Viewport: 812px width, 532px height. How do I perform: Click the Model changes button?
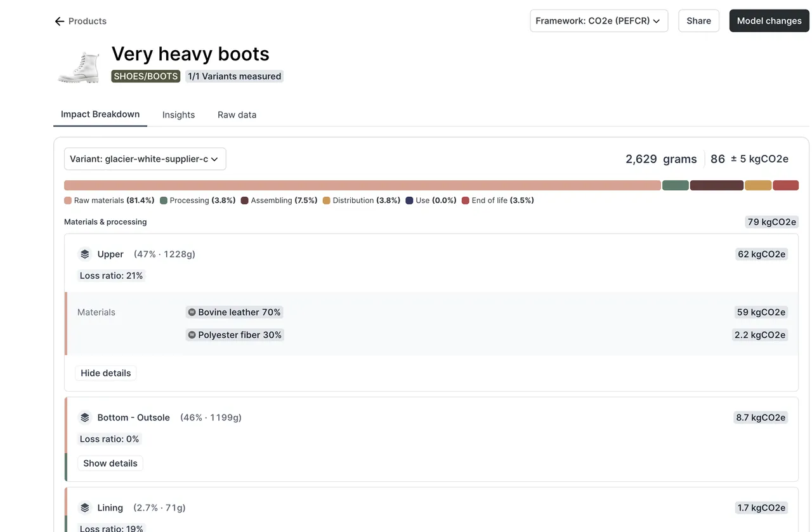point(769,21)
